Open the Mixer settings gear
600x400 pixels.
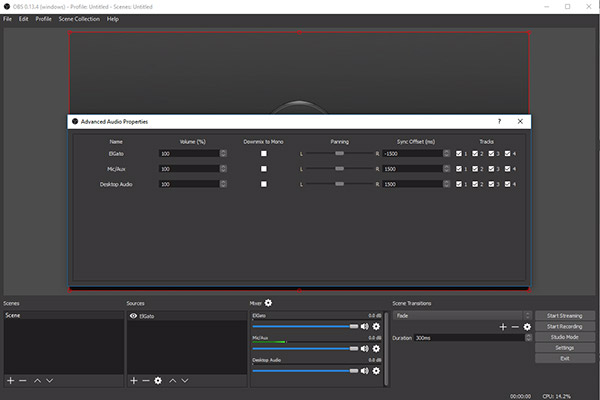click(268, 303)
